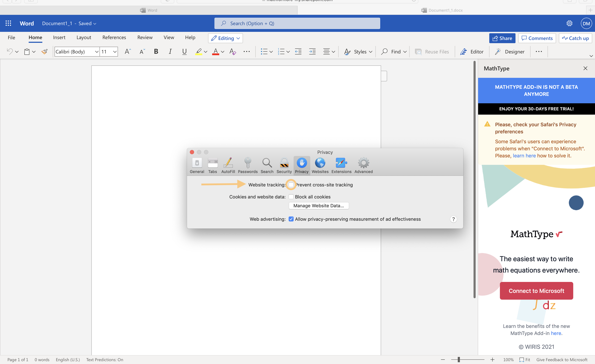This screenshot has width=595, height=364.
Task: Click the Clear Formatting icon
Action: click(233, 52)
